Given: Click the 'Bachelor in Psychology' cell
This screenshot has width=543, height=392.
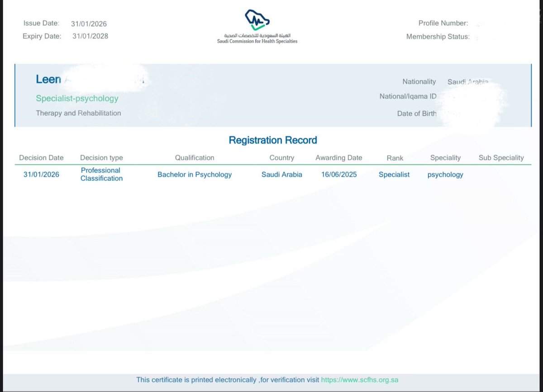Looking at the screenshot, I should click(195, 175).
